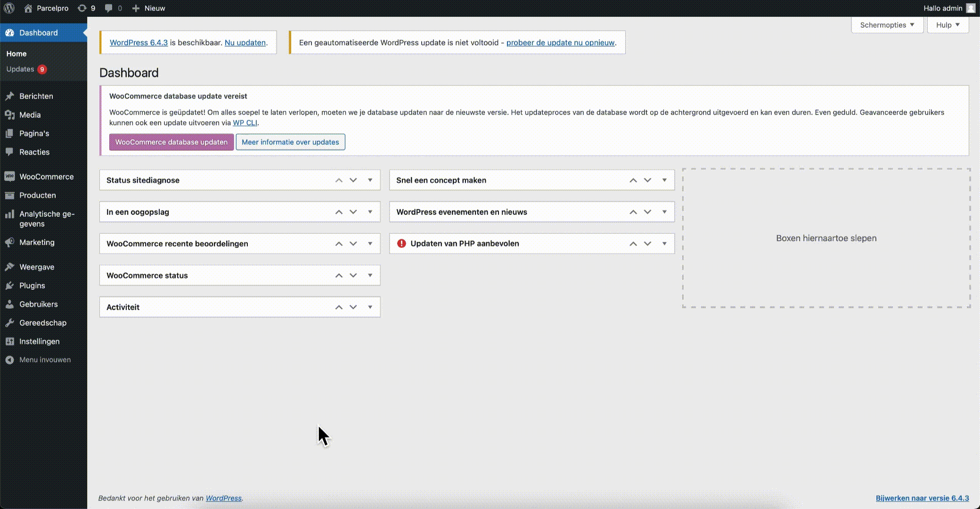The image size is (980, 509).
Task: Click the admin avatar next to Hallo admin
Action: (x=971, y=8)
